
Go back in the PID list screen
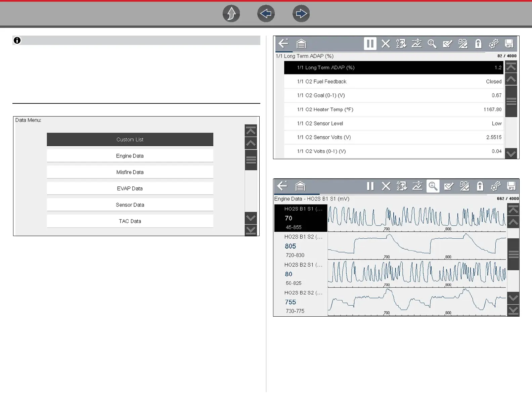tap(283, 44)
